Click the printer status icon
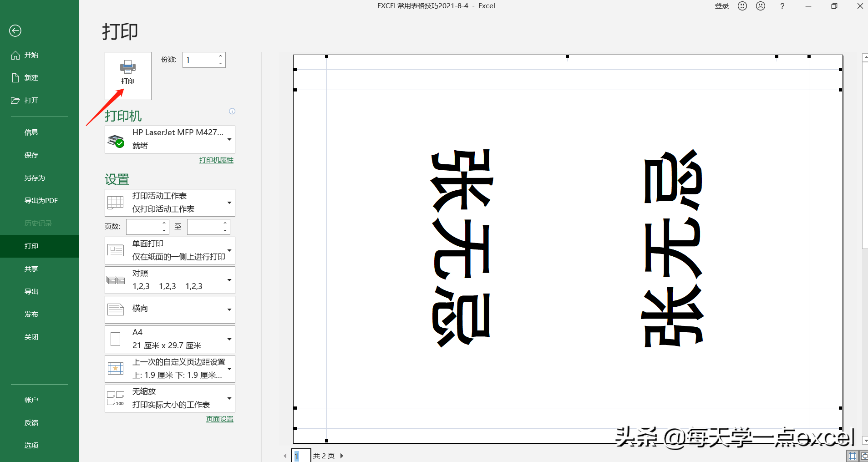The width and height of the screenshot is (868, 462). [116, 141]
